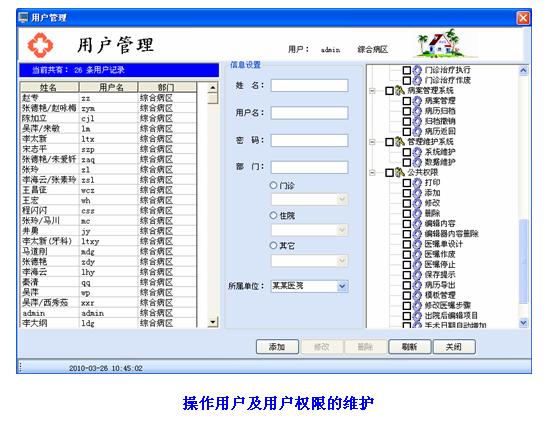
Task: Click the key icon beside 管理维护系统
Action: coord(400,142)
